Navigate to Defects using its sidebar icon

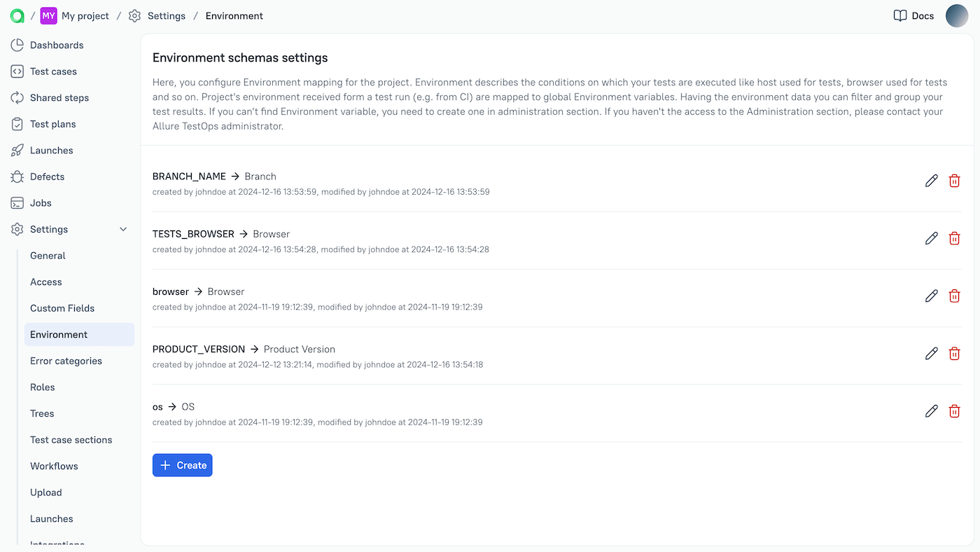[17, 177]
